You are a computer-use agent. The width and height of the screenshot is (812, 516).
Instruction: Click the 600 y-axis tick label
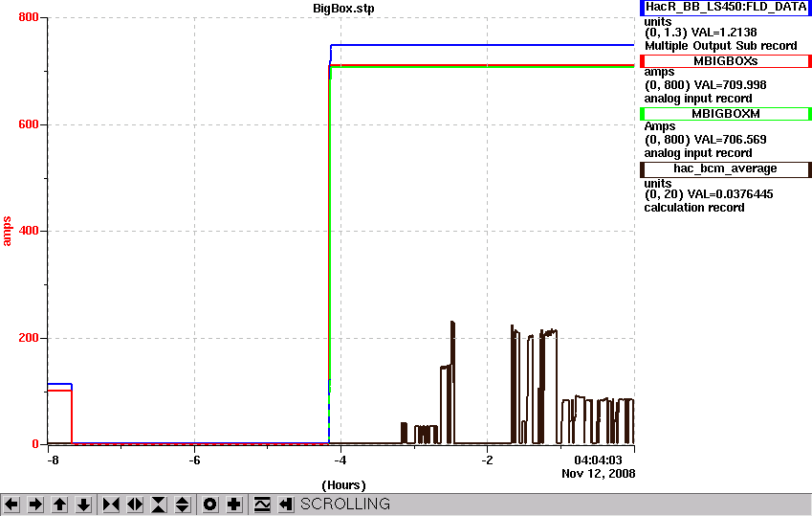pyautogui.click(x=29, y=124)
